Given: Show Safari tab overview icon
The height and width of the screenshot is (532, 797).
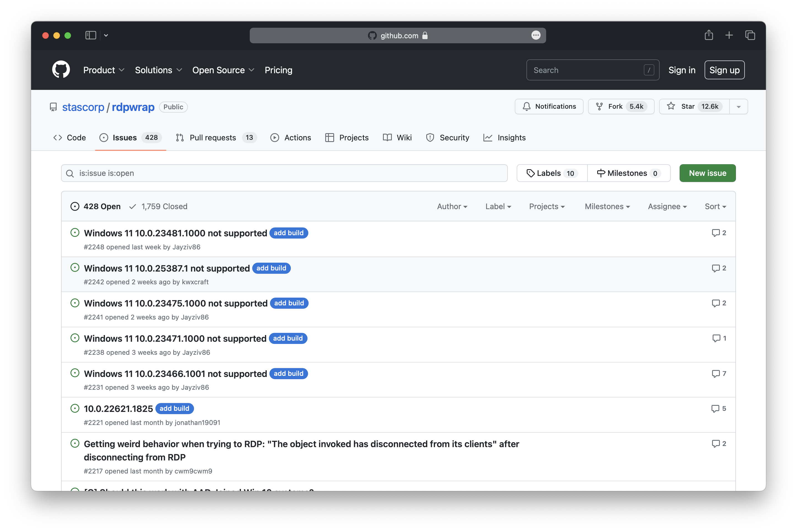Looking at the screenshot, I should click(x=750, y=35).
